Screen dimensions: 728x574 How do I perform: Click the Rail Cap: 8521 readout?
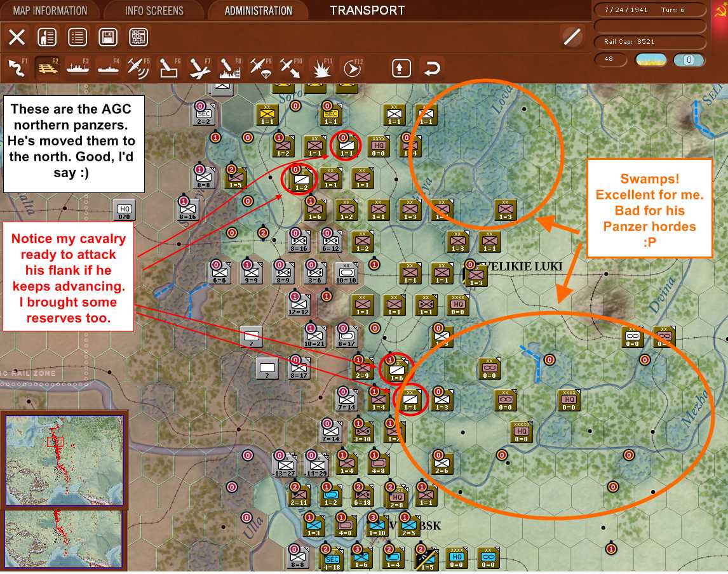click(x=650, y=42)
